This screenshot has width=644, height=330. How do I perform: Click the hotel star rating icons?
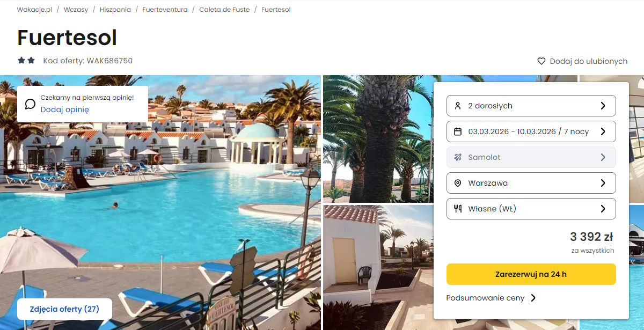pyautogui.click(x=26, y=61)
